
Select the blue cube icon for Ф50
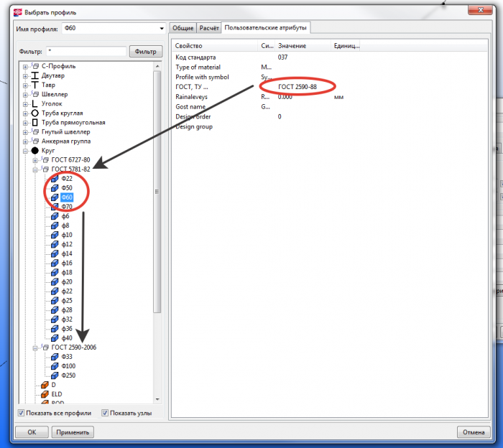point(55,188)
